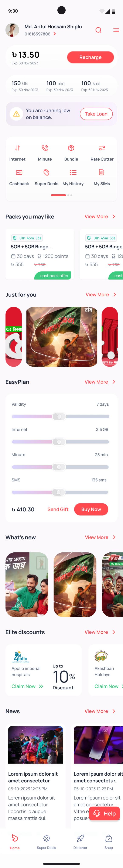This screenshot has width=123, height=868.
Task: Open My History list icon
Action: 73,172
